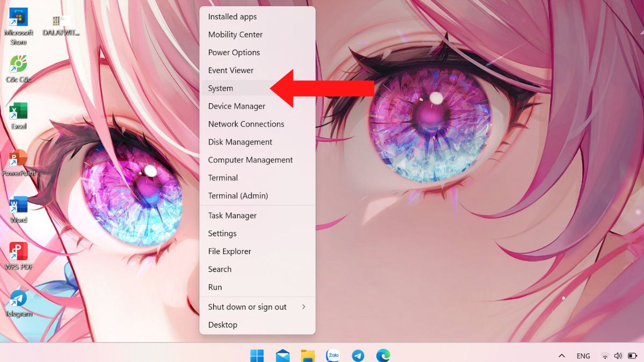Choose Search in the menu
This screenshot has height=362, width=644.
[258, 269]
